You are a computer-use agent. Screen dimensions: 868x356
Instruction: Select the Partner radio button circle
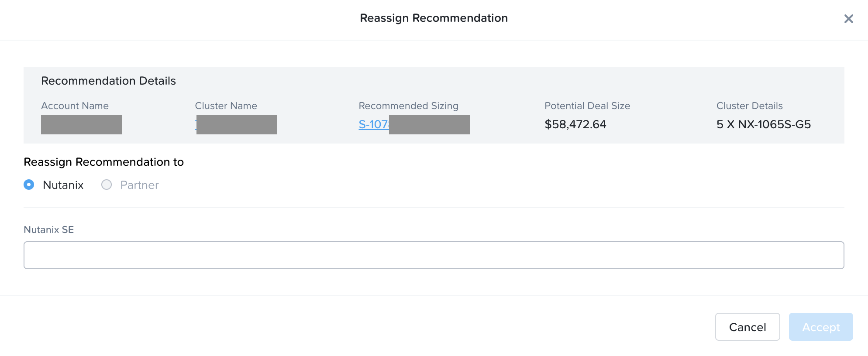[x=107, y=185]
